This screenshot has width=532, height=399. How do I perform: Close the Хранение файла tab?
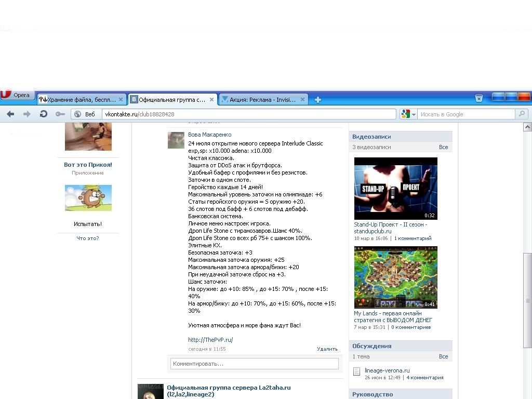(x=121, y=99)
